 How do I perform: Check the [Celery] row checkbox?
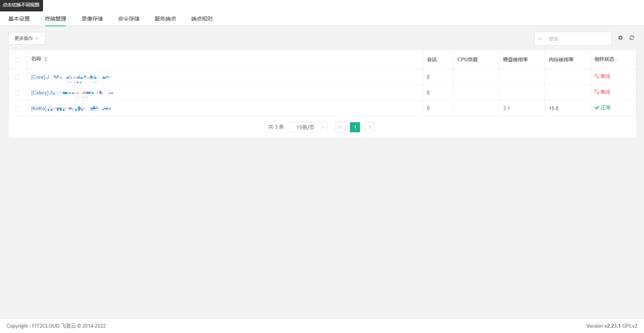(18, 93)
